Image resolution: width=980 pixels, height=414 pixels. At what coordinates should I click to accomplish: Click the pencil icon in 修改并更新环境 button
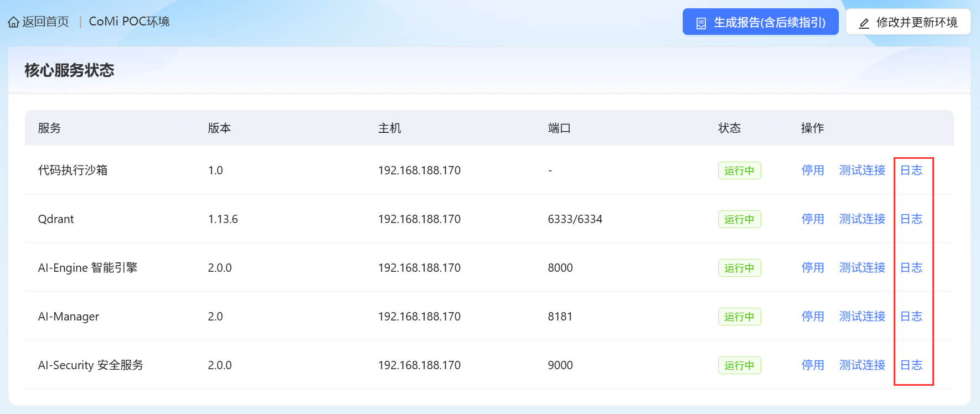click(x=864, y=23)
